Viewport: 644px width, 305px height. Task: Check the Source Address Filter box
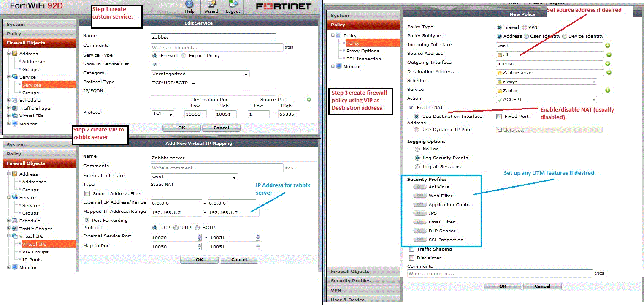(x=87, y=194)
